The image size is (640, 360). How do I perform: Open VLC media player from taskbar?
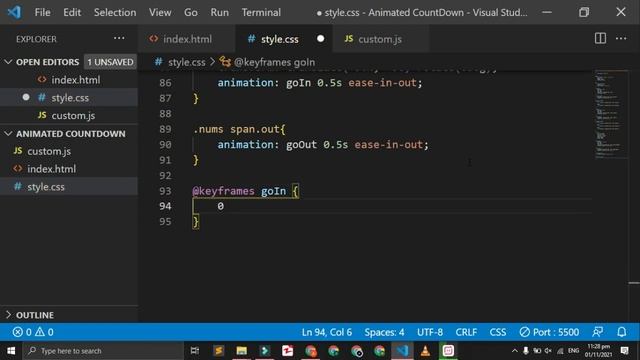point(425,351)
